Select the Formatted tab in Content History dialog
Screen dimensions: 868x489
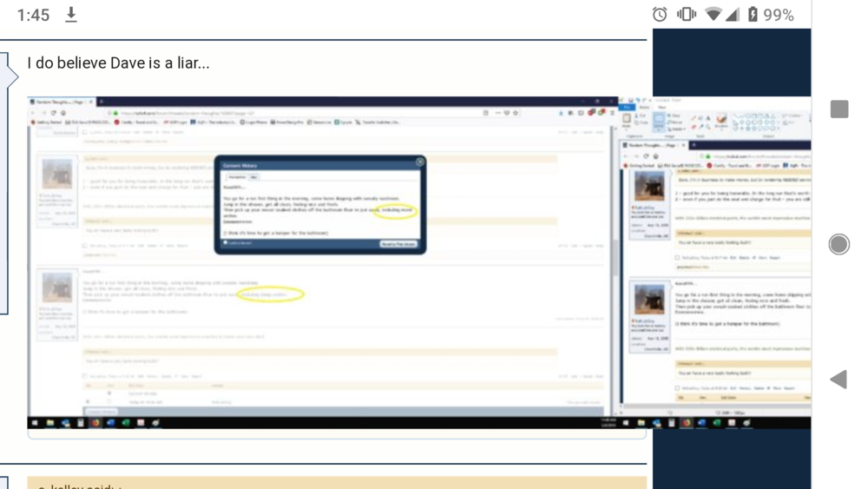[x=237, y=176]
